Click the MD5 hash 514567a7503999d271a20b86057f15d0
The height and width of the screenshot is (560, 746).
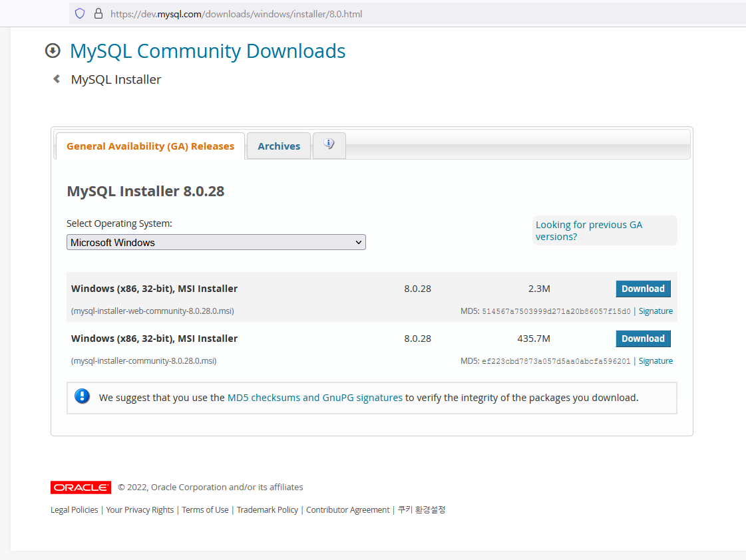[556, 311]
